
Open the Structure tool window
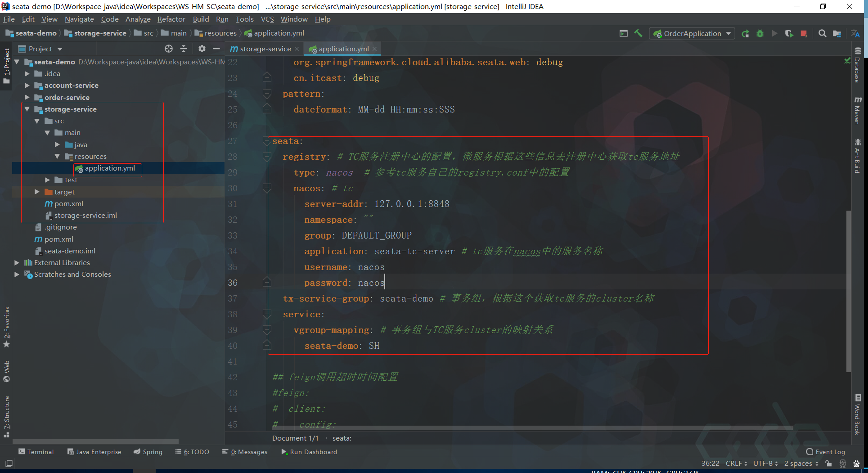6,417
